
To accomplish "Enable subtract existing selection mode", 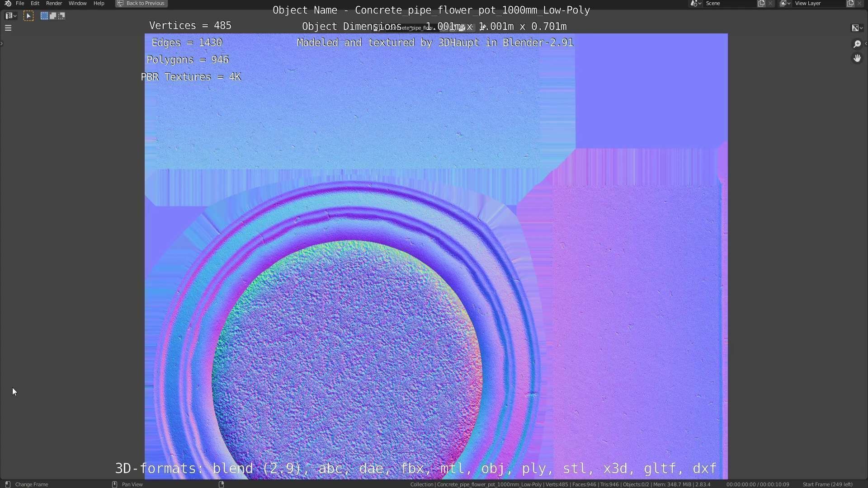I will (x=61, y=16).
